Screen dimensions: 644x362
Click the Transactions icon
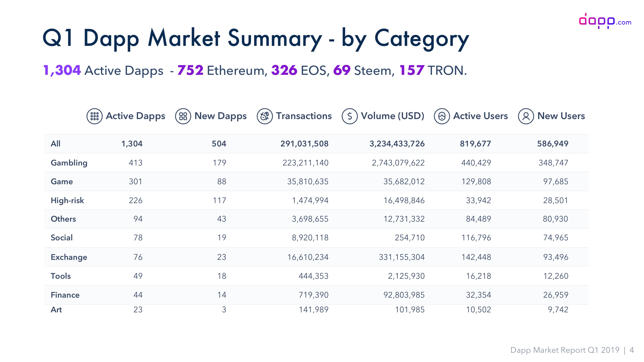pyautogui.click(x=264, y=116)
